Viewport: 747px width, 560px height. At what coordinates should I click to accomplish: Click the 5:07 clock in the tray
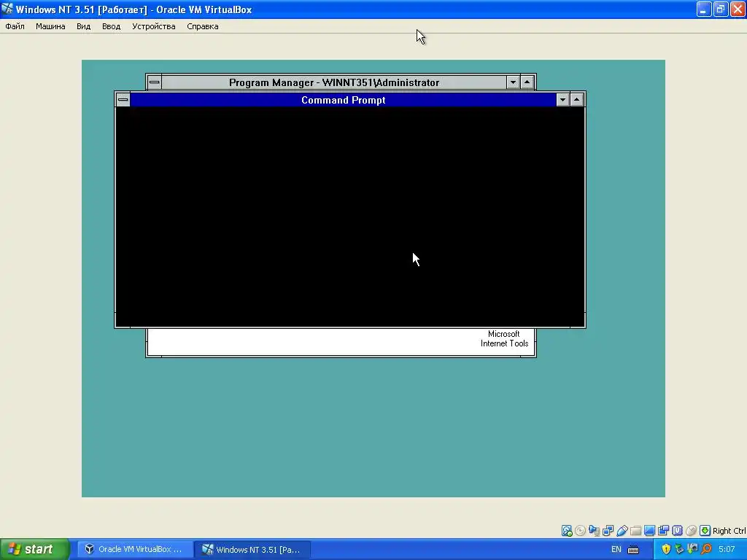click(x=727, y=549)
